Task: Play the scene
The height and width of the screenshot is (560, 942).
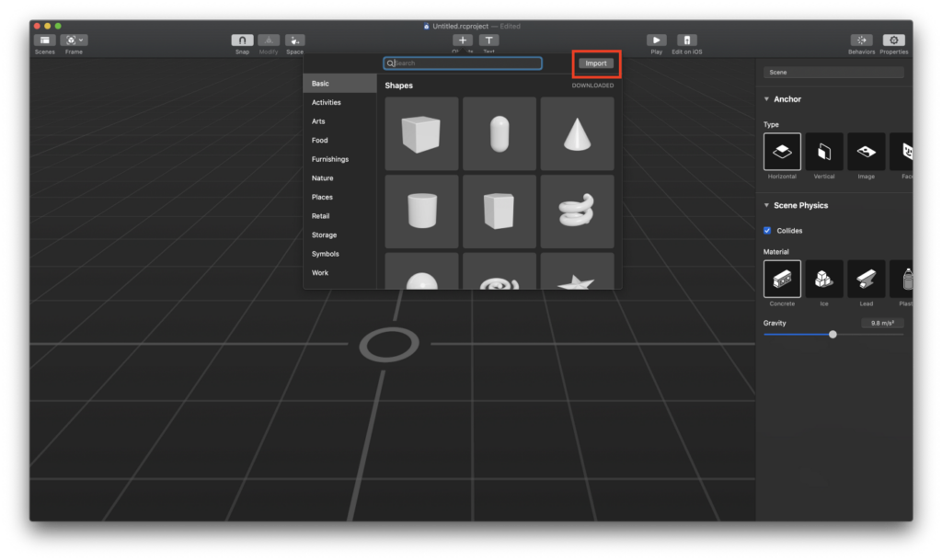Action: coord(656,40)
